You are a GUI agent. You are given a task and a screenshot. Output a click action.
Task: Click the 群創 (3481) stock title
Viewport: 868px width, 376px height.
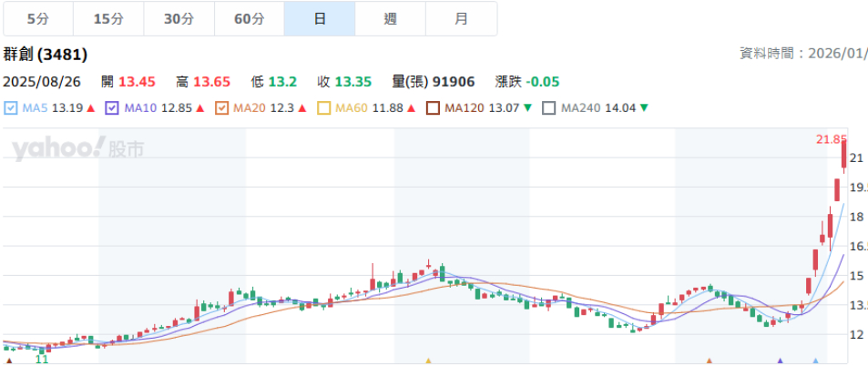point(46,55)
